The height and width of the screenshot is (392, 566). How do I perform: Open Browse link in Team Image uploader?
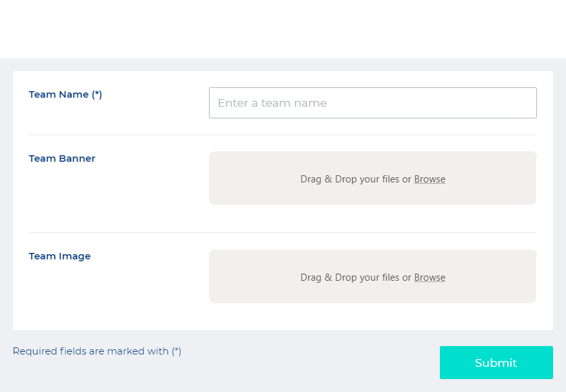pos(430,278)
